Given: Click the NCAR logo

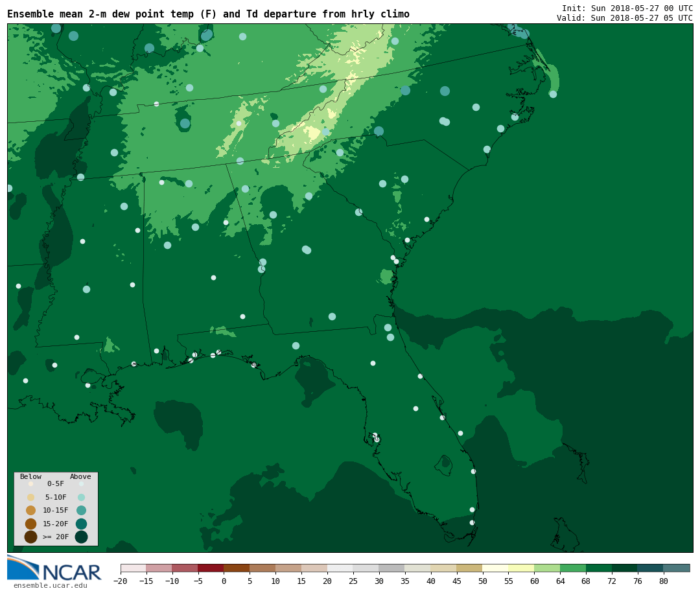Looking at the screenshot, I should click(x=54, y=568).
